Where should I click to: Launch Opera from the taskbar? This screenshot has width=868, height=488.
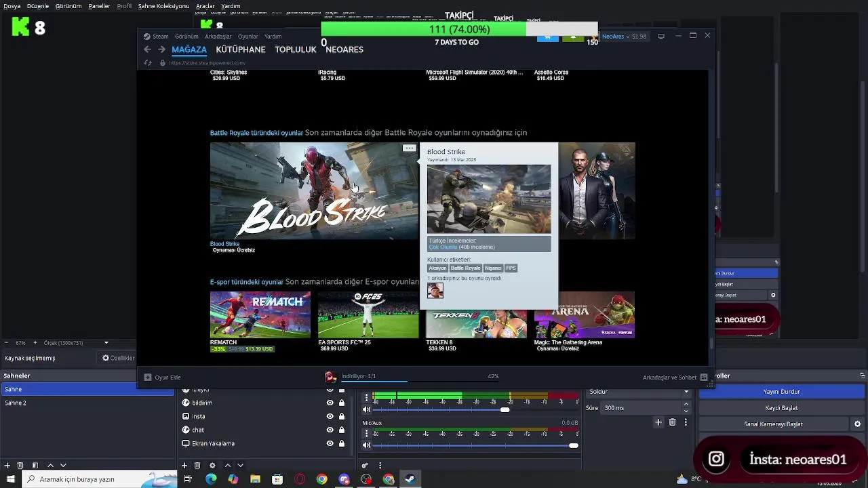coord(300,479)
